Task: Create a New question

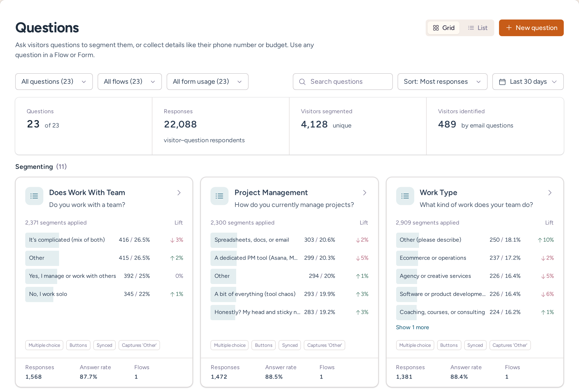Action: pyautogui.click(x=531, y=28)
